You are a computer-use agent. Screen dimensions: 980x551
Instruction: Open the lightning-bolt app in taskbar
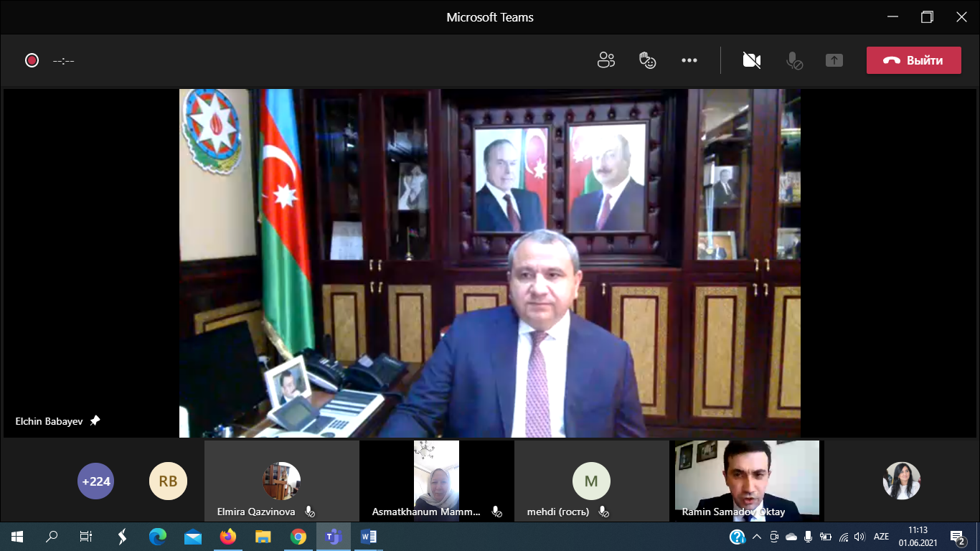tap(122, 537)
